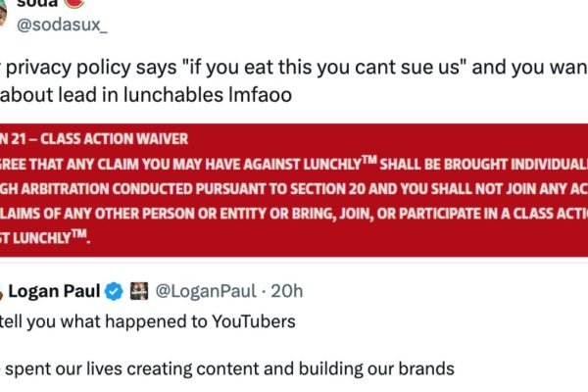
Task: Open the red class action waiver image
Action: [294, 191]
